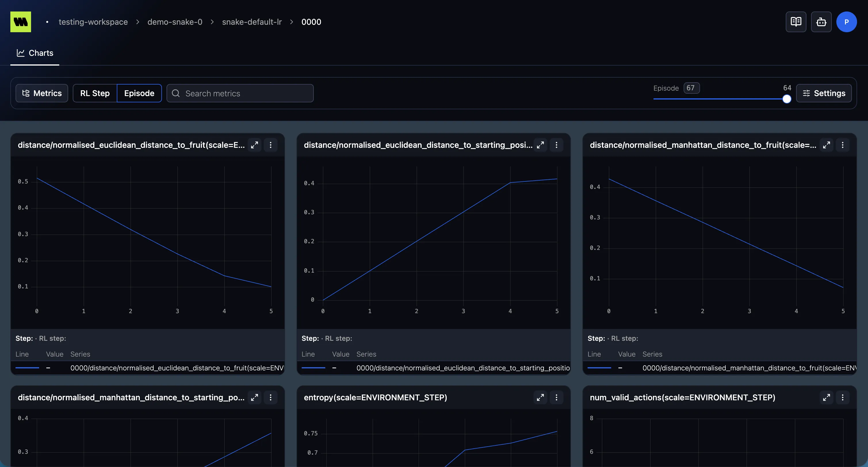Click the slider max value 64
Viewport: 868px width, 467px height.
click(x=787, y=88)
